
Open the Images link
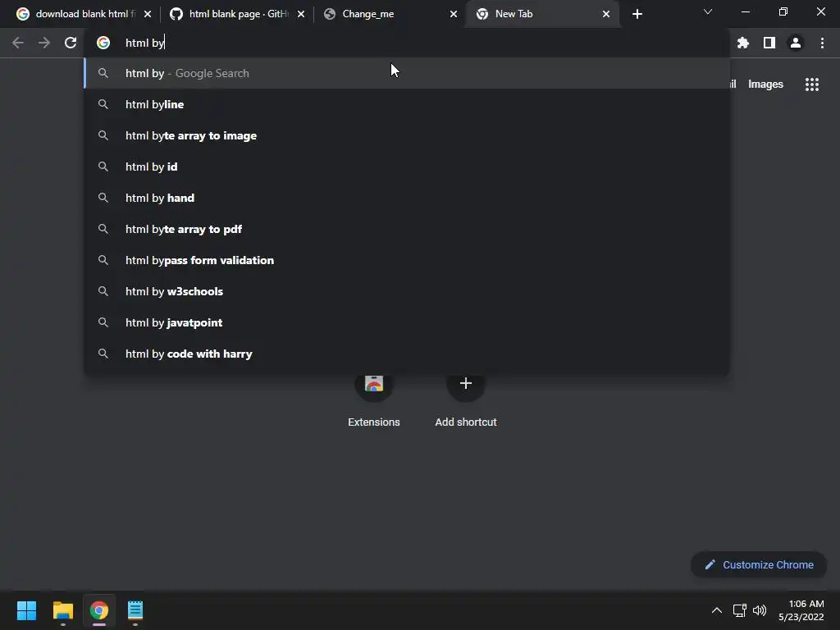(765, 84)
